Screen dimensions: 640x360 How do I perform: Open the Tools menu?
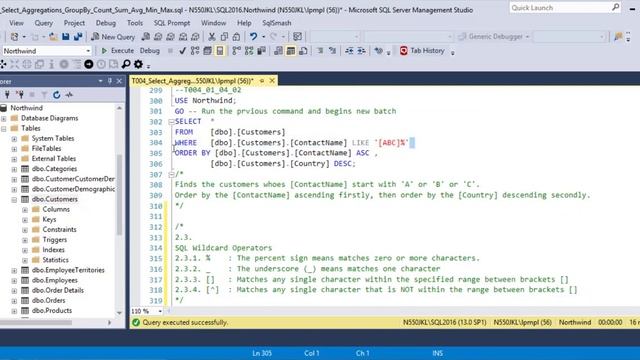135,23
